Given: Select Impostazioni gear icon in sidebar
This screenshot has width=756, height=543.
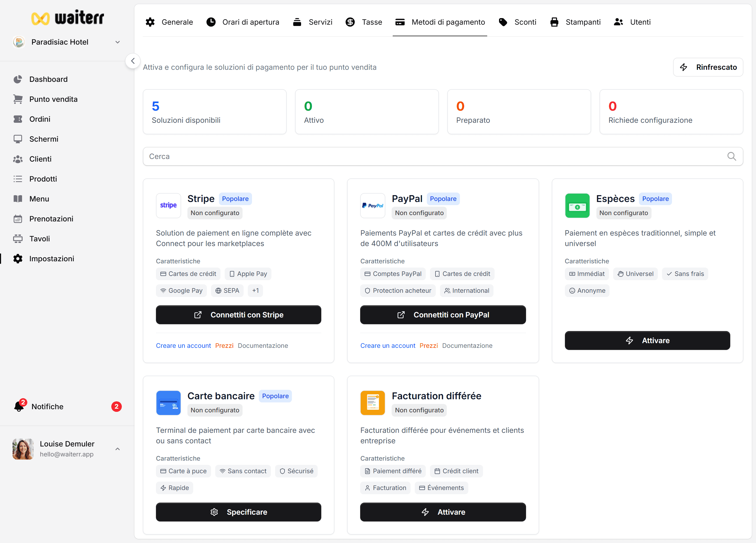Looking at the screenshot, I should click(18, 259).
